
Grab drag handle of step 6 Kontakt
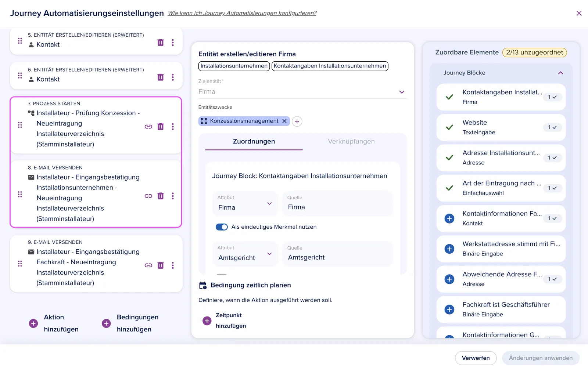pyautogui.click(x=20, y=75)
